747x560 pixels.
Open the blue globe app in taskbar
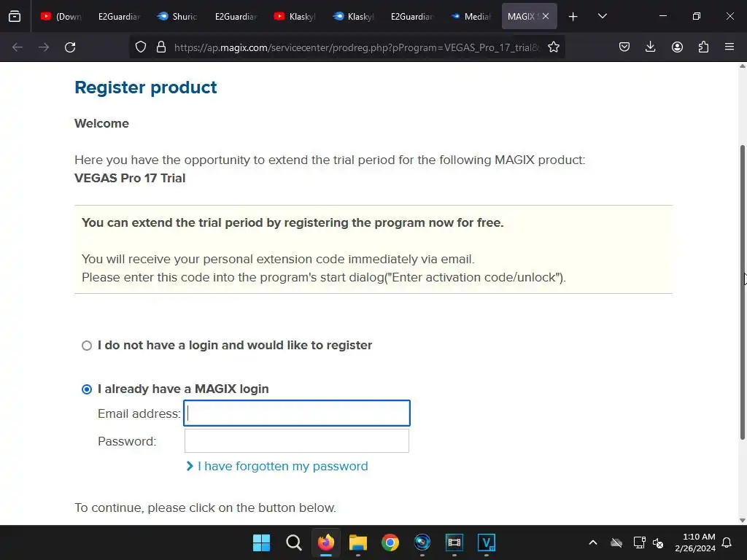pos(422,542)
